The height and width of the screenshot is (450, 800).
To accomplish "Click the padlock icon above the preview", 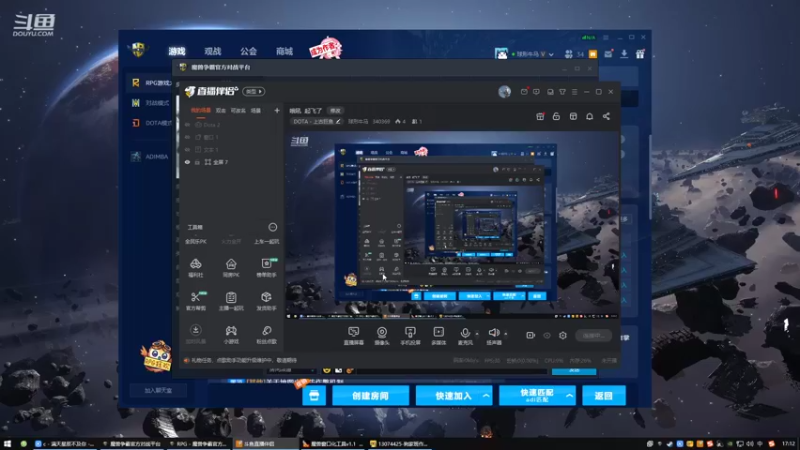I will click(x=556, y=116).
